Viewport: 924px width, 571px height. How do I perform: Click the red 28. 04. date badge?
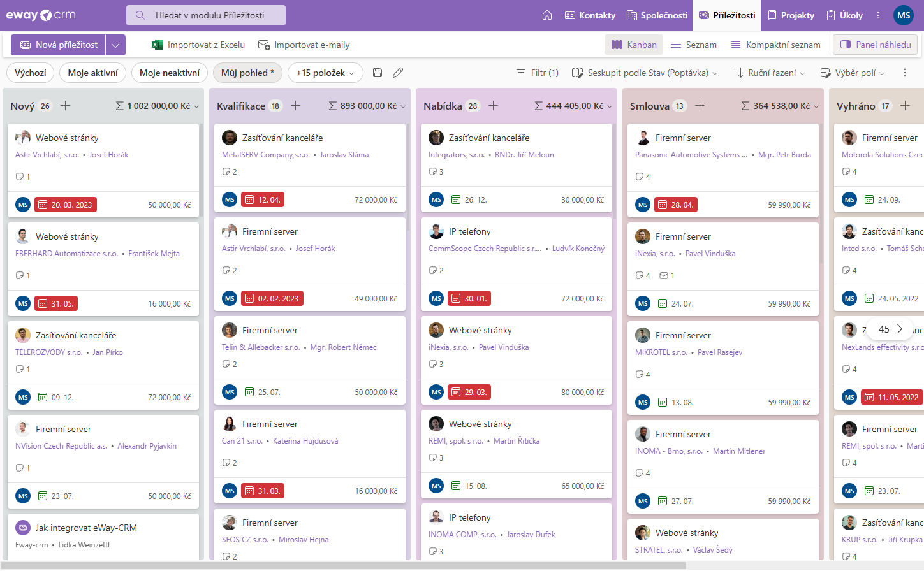[676, 205]
